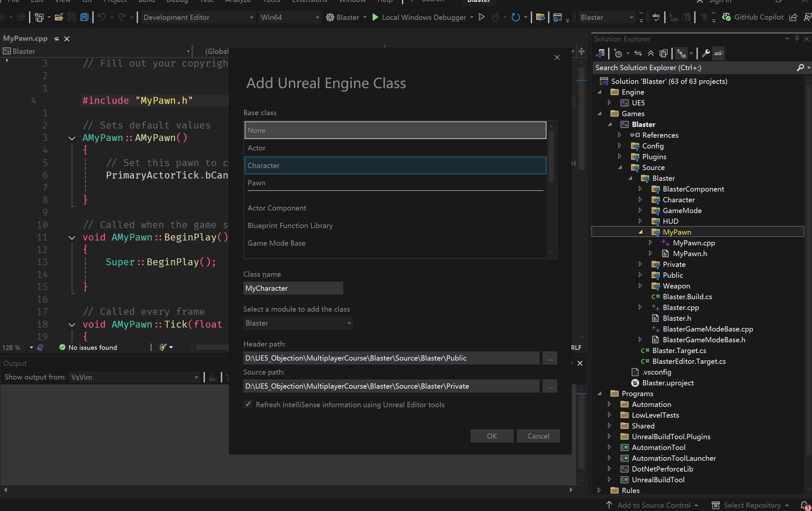
Task: Click the Cancel button in the dialog
Action: [x=538, y=436]
